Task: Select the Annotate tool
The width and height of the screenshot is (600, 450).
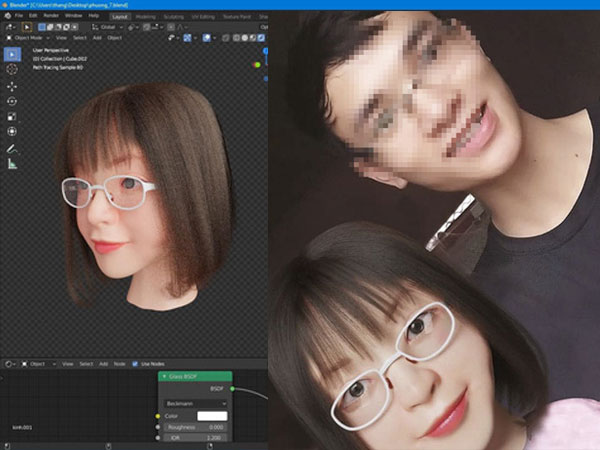Action: click(12, 149)
